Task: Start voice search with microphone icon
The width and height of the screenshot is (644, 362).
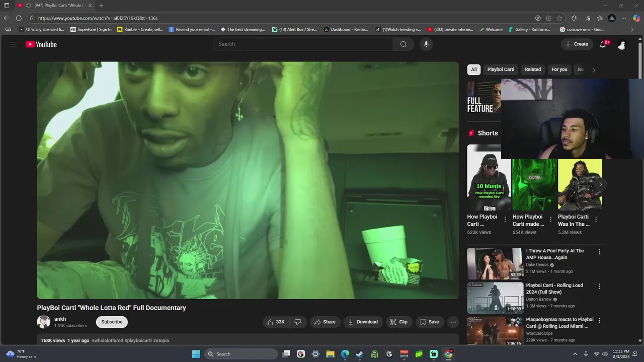Action: click(426, 44)
